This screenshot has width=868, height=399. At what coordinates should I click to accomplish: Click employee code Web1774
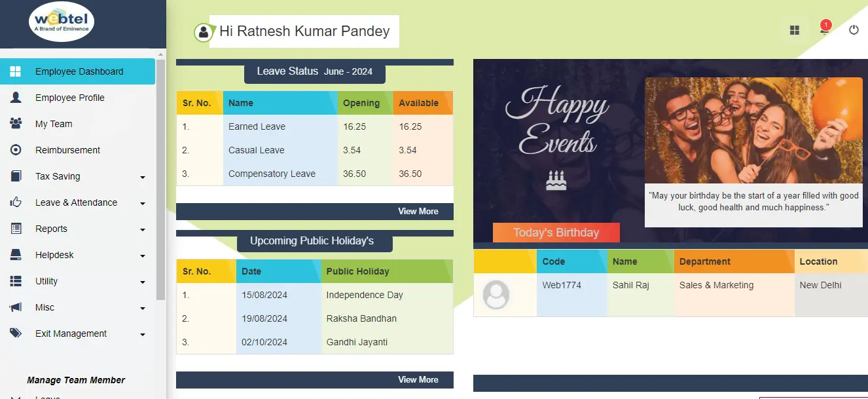coord(562,285)
